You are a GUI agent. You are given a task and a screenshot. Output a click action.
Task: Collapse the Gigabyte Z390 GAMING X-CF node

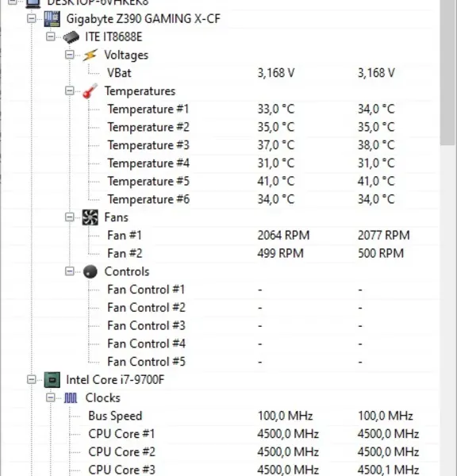coord(31,18)
